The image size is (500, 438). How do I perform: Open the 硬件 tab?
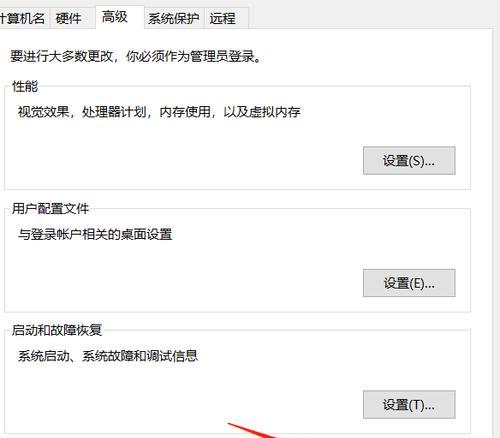pyautogui.click(x=69, y=18)
